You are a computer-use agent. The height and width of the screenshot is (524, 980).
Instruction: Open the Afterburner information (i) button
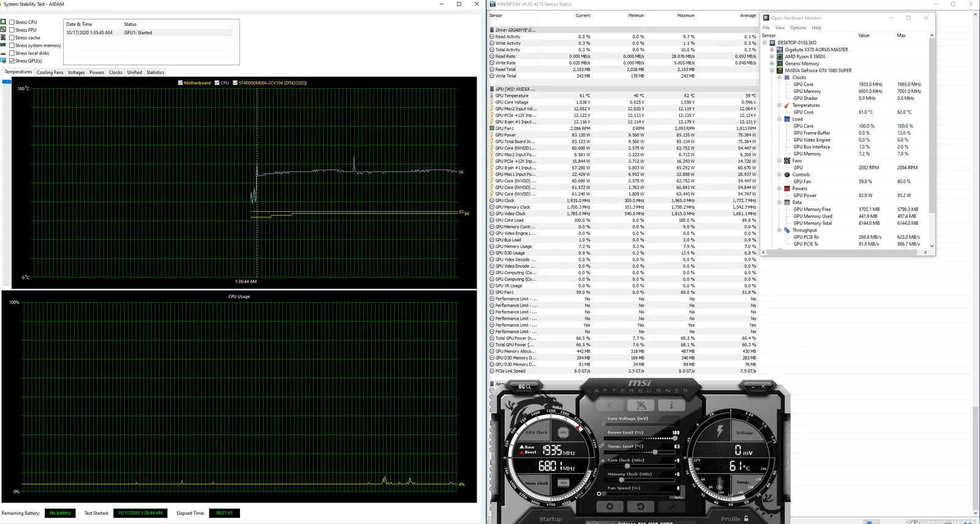672,405
